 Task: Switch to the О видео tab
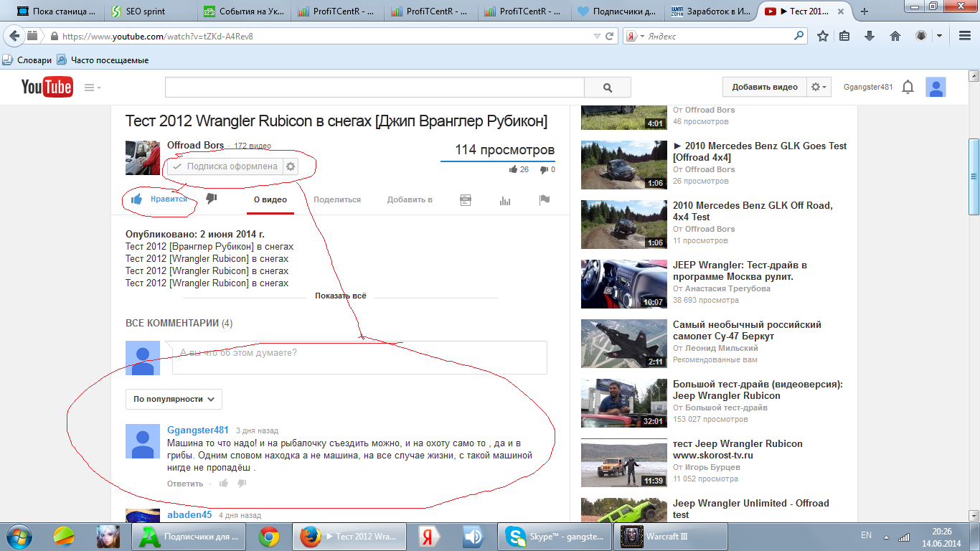(x=270, y=200)
